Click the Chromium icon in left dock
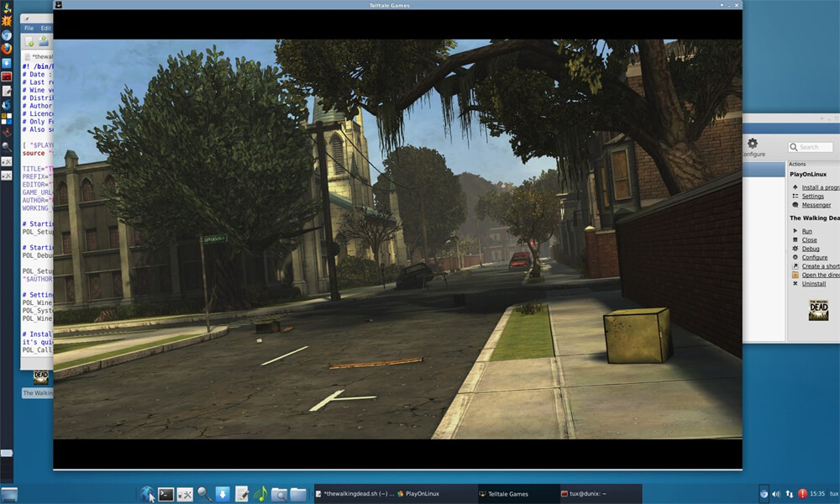This screenshot has height=504, width=840. (7, 35)
